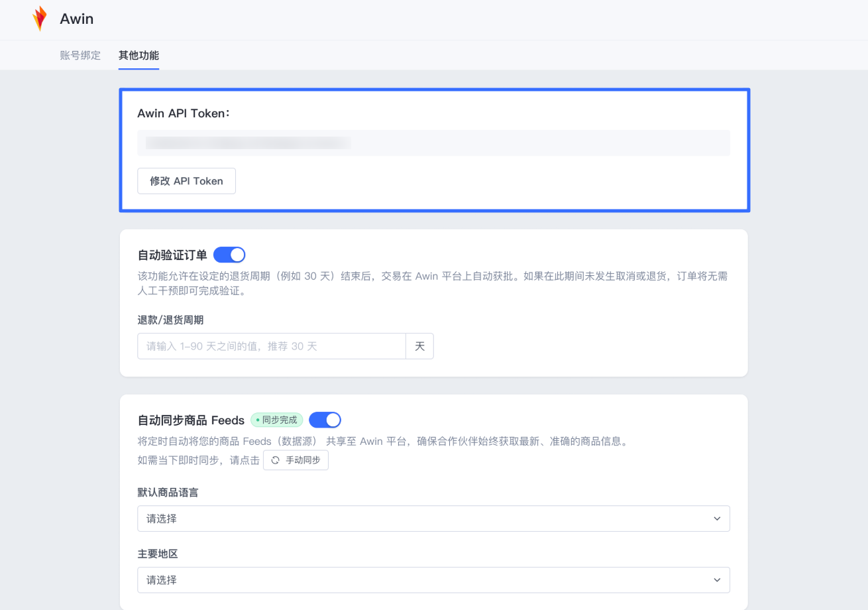Screen dimensions: 868x610
Task: Click the 天 unit suffix label
Action: pos(419,346)
